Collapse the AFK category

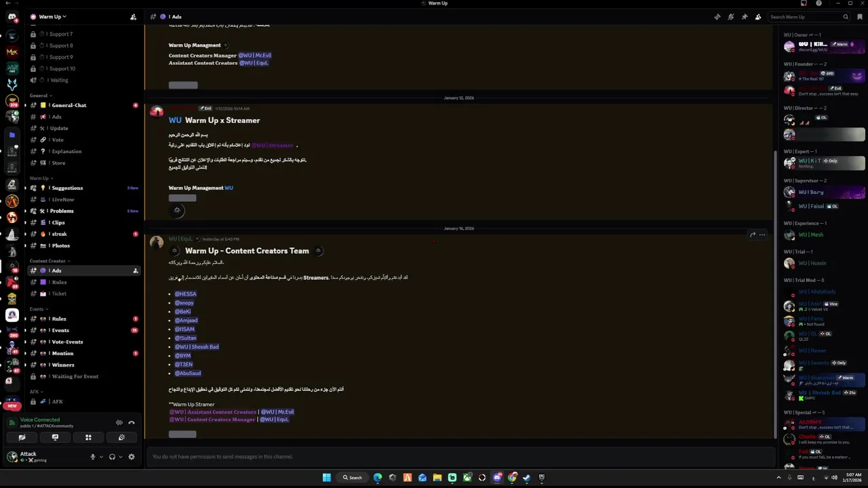[36, 392]
